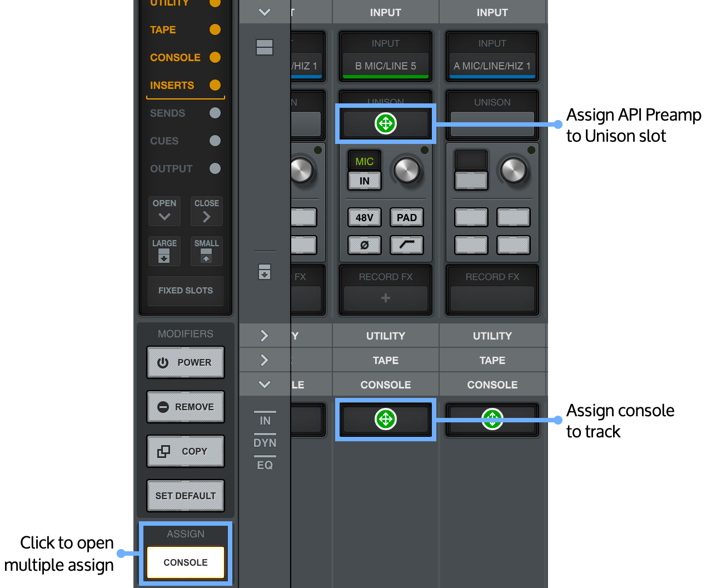Click UTILITY header of right channel
Viewport: 707px width, 588px height.
click(x=492, y=336)
